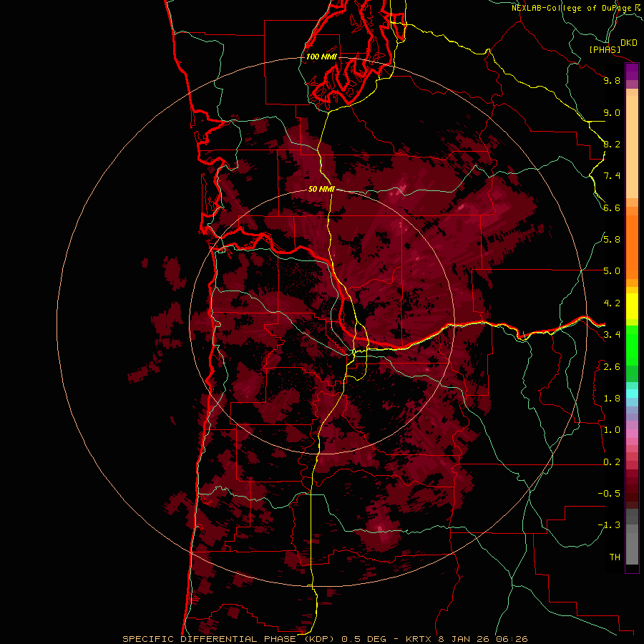Image resolution: width=644 pixels, height=644 pixels.
Task: Click the 0.2 legend value
Action: [612, 462]
